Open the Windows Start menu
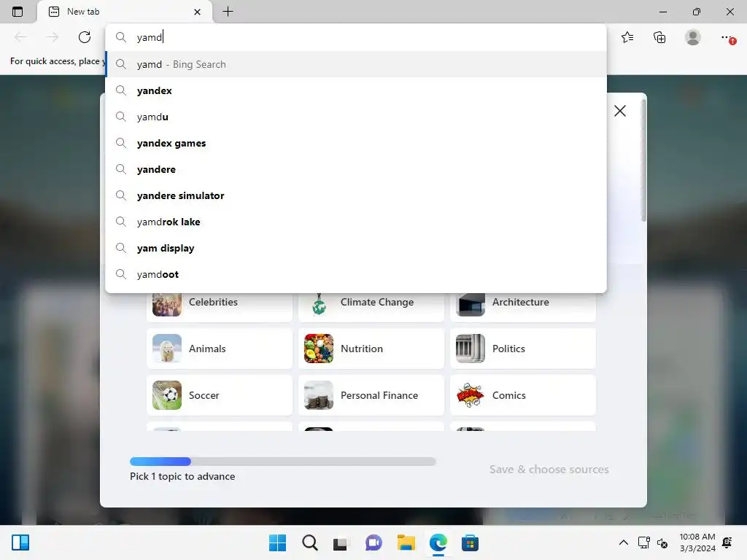The image size is (747, 560). [277, 542]
